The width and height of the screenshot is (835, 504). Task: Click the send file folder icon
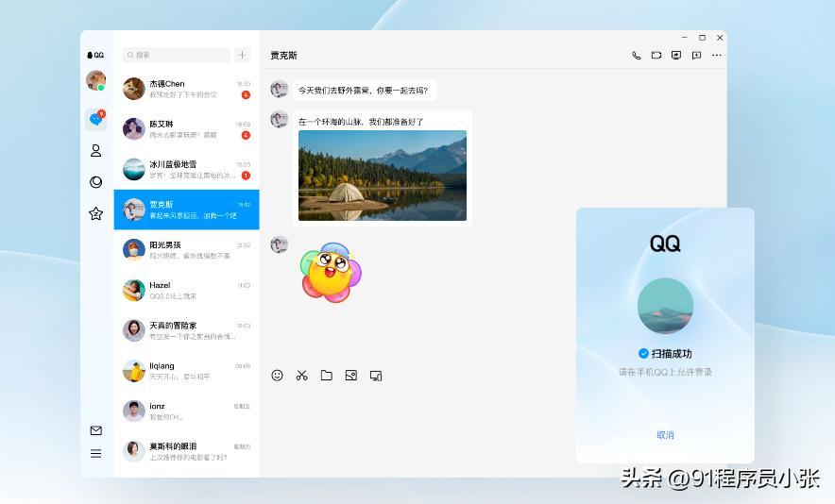[327, 376]
